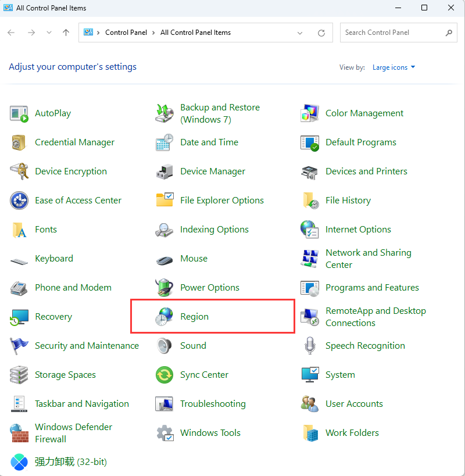
Task: Go up one level with Up arrow
Action: coord(66,33)
